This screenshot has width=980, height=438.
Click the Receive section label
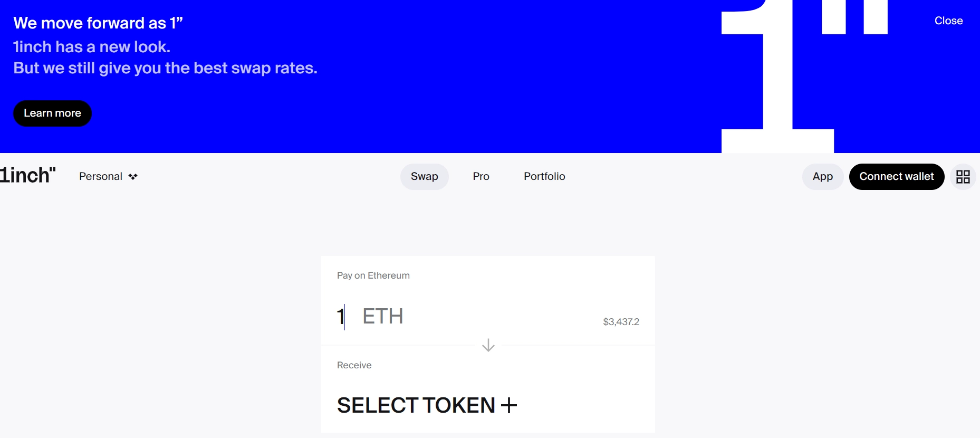pos(354,365)
